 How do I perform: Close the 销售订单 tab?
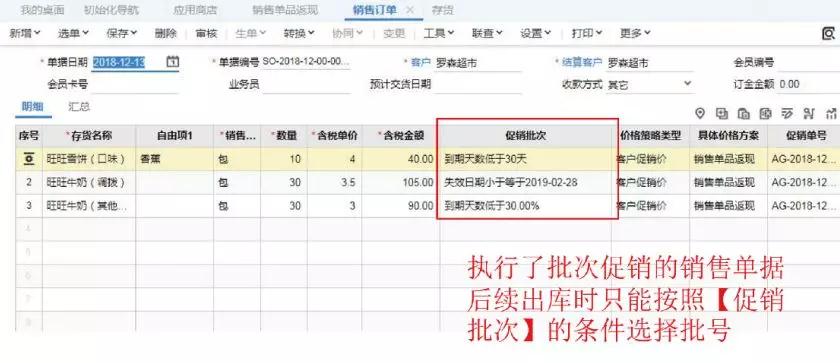(410, 10)
